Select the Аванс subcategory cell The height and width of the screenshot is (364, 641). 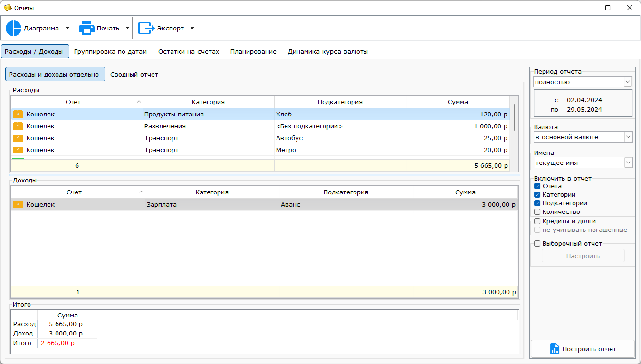346,204
